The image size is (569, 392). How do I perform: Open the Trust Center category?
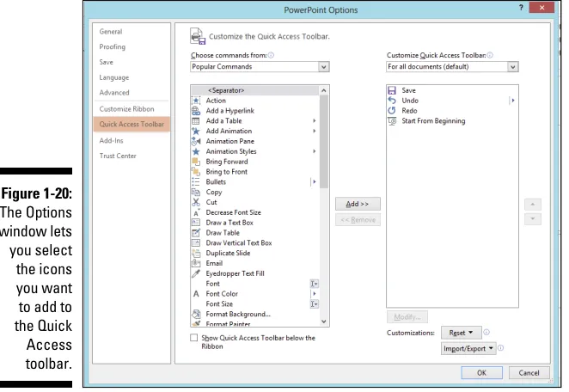pyautogui.click(x=118, y=156)
